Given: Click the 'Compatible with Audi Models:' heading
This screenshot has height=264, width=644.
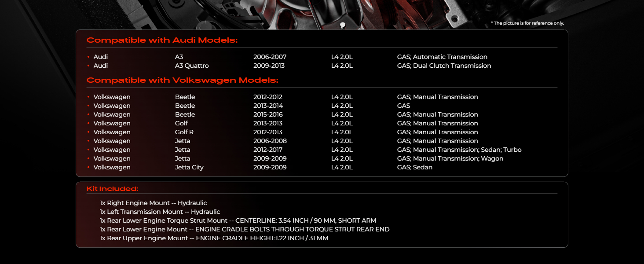Looking at the screenshot, I should point(162,40).
